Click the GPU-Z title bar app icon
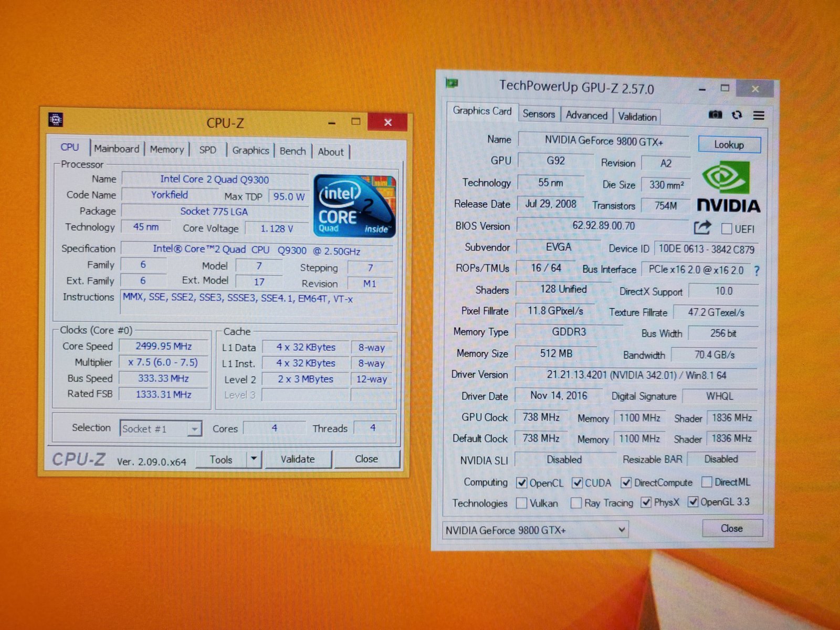 [x=451, y=83]
